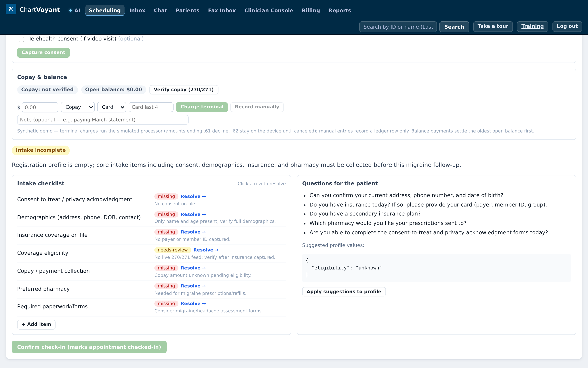Go to the Patients tab
The image size is (588, 368).
(187, 10)
